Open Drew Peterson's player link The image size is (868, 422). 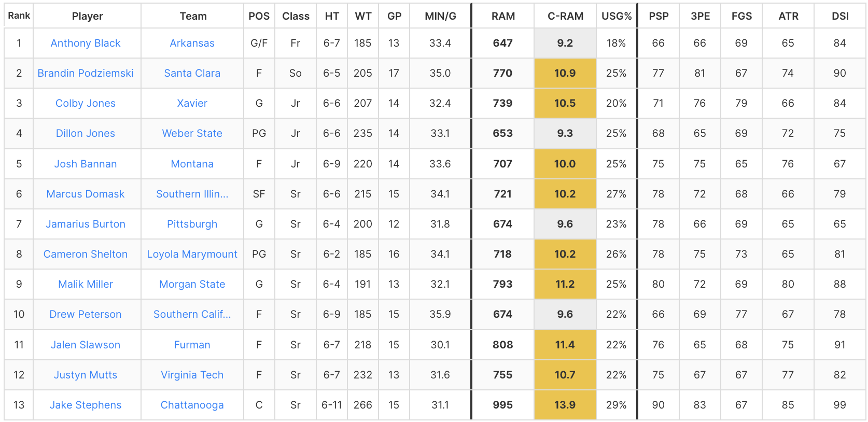[86, 314]
